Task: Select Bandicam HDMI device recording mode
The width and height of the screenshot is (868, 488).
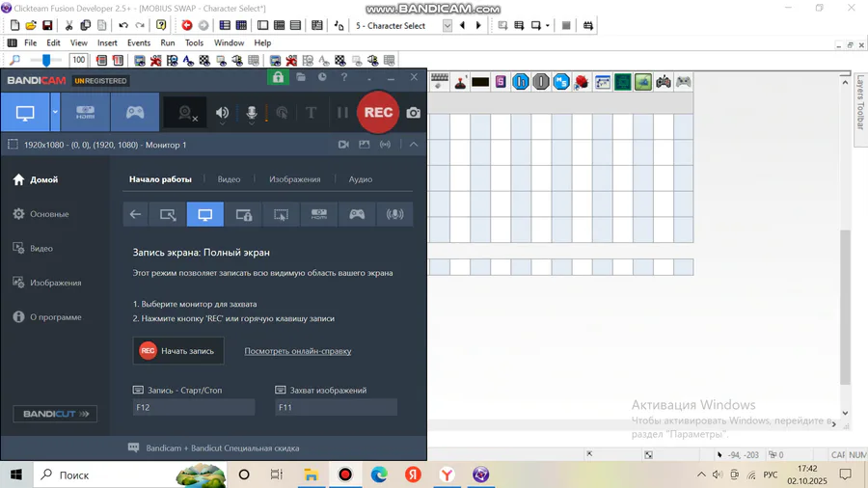Action: coord(85,112)
